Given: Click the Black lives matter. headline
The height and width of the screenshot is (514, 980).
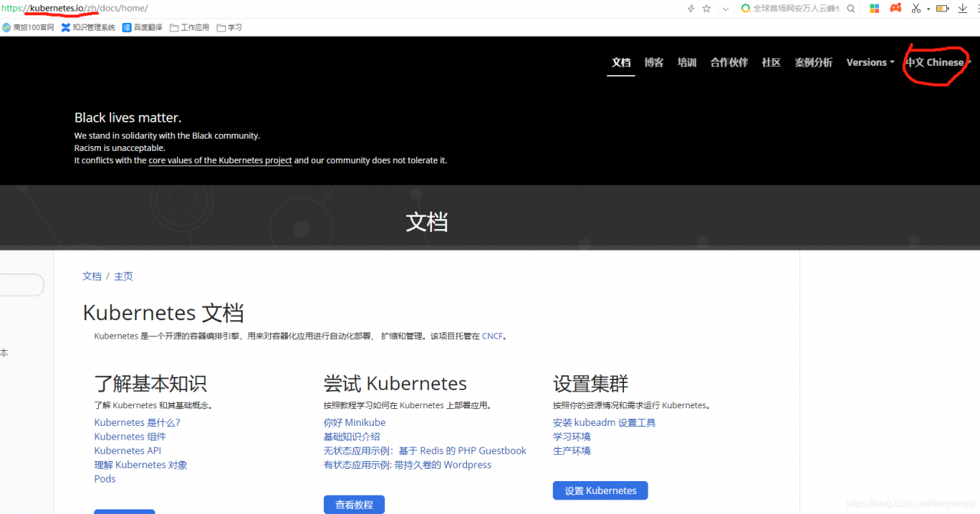Looking at the screenshot, I should tap(128, 118).
